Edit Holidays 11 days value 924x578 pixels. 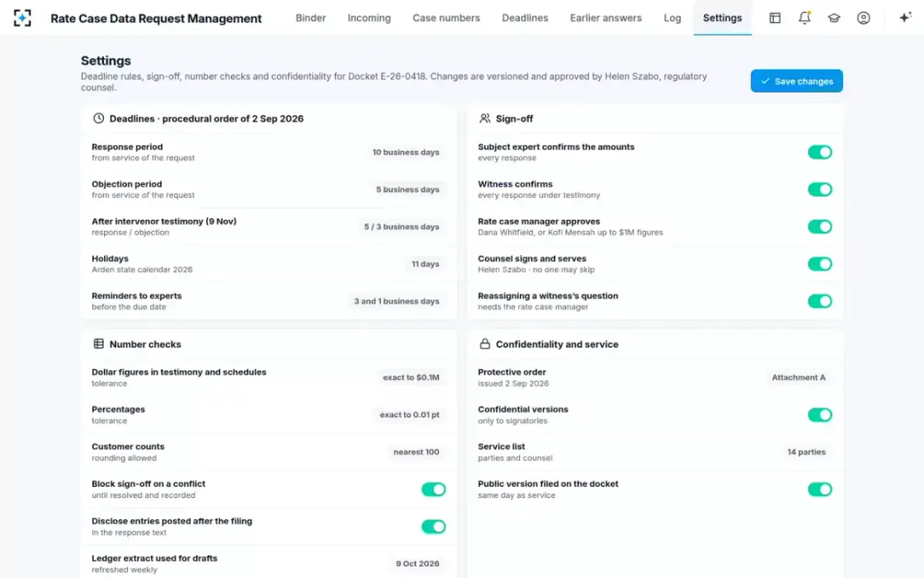pos(425,264)
